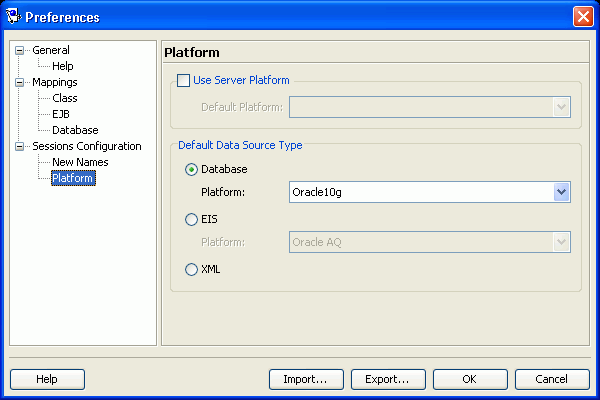The width and height of the screenshot is (600, 400).
Task: Click the Import... button
Action: (x=306, y=379)
